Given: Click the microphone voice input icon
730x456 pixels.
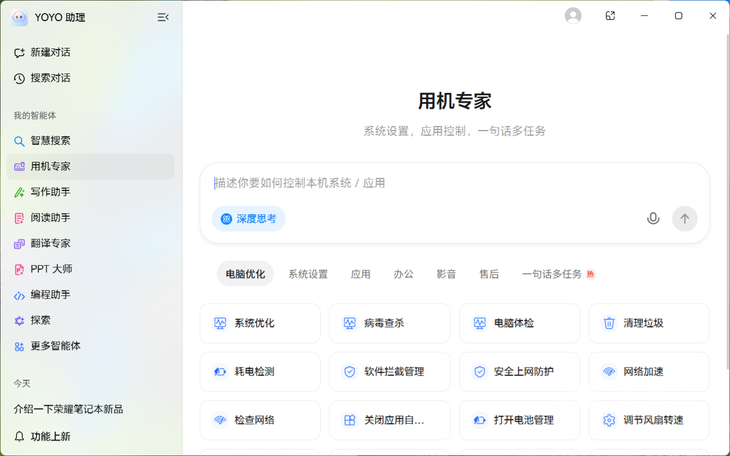Looking at the screenshot, I should 653,218.
